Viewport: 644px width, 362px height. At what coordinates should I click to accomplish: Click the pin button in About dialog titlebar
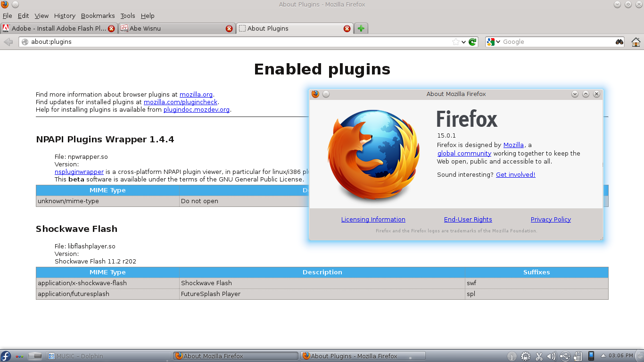[x=326, y=94]
